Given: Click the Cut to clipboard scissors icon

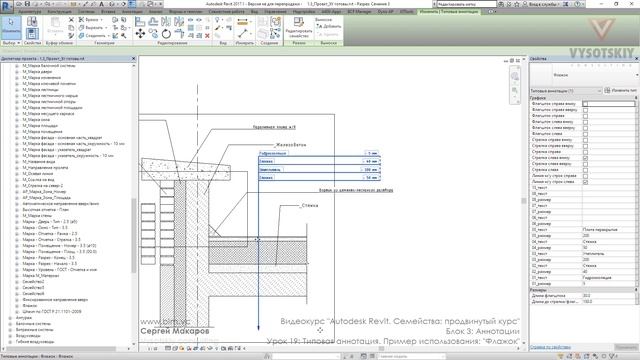Looking at the screenshot, I should (x=71, y=20).
